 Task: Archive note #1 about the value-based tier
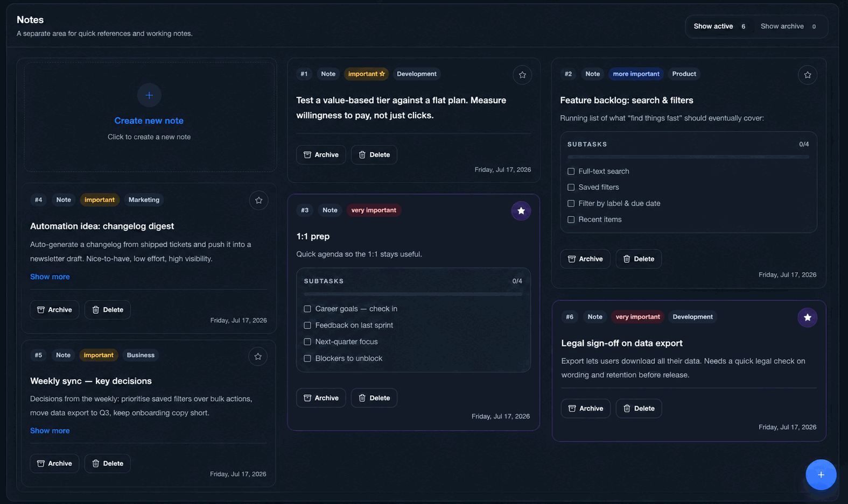pos(321,154)
